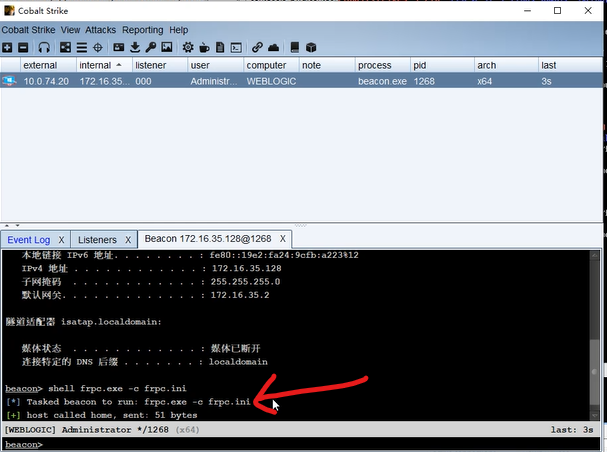Screen dimensions: 607x452
Task: Select the Beacon 172.16.35.128@1268 tab
Action: coord(208,239)
